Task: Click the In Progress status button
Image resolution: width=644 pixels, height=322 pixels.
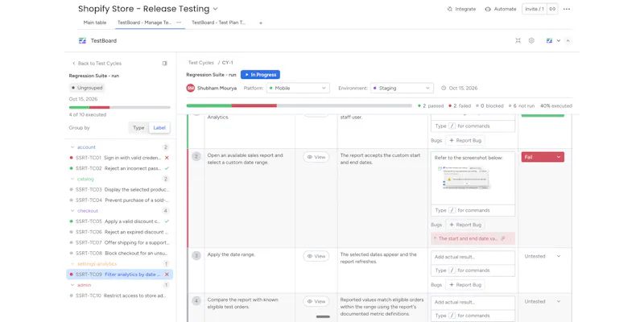Action: pyautogui.click(x=260, y=75)
